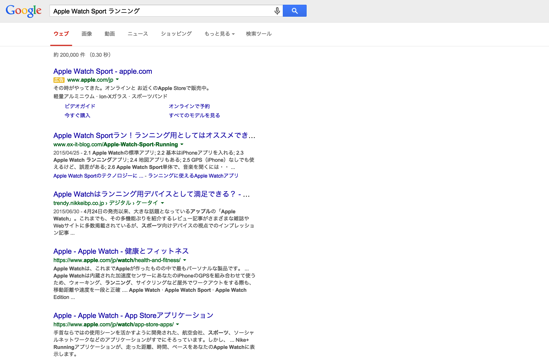Click result count text 約 200,000 件
The height and width of the screenshot is (360, 549).
point(82,55)
